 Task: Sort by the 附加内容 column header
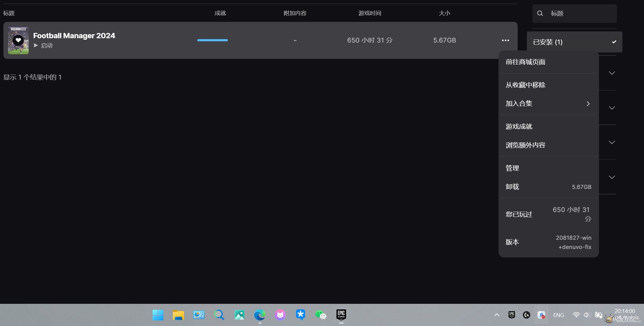click(x=295, y=13)
